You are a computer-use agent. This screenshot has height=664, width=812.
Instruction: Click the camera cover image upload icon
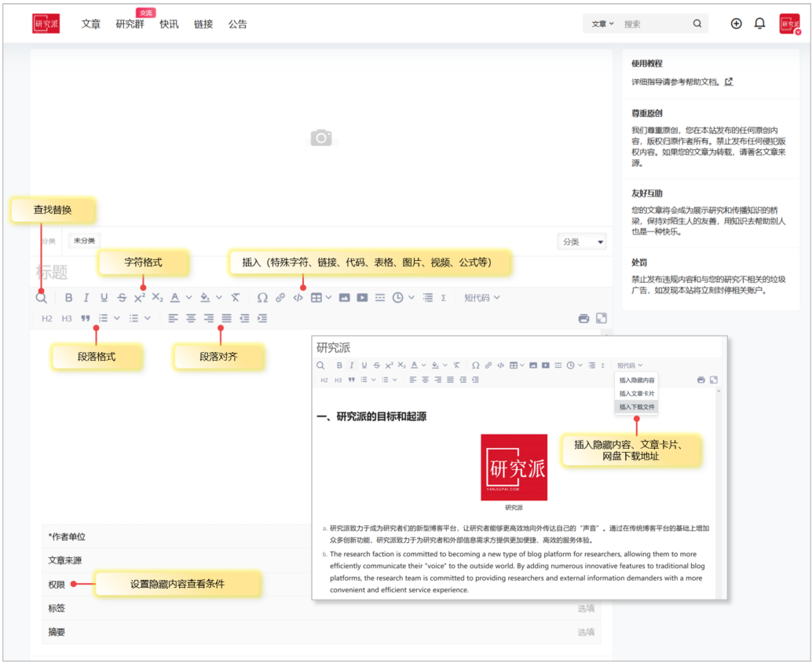click(x=321, y=138)
